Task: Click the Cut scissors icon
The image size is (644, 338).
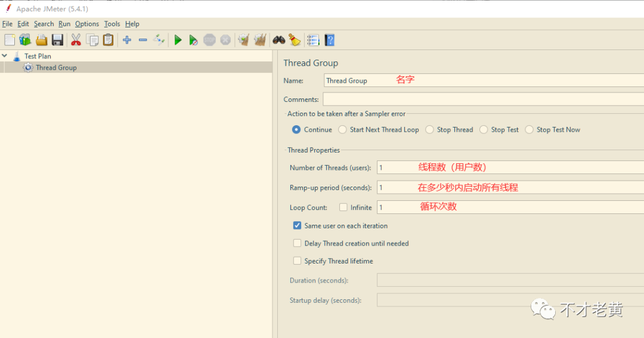Action: [x=76, y=40]
